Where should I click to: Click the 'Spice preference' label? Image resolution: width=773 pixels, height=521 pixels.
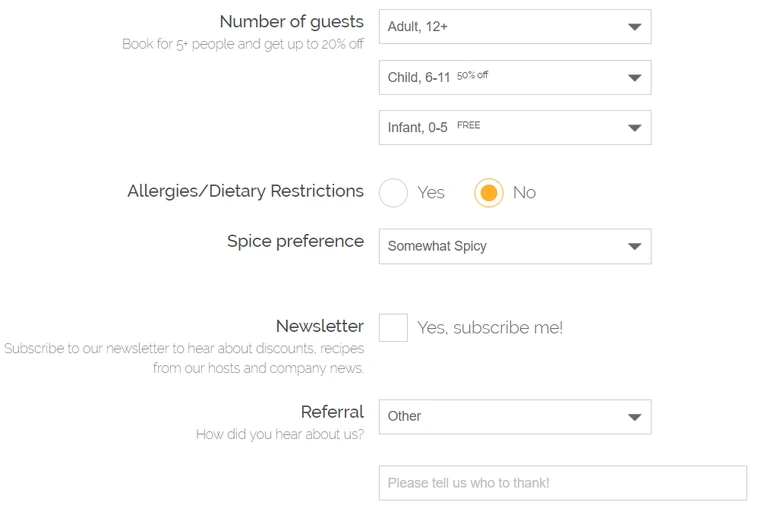tap(295, 241)
